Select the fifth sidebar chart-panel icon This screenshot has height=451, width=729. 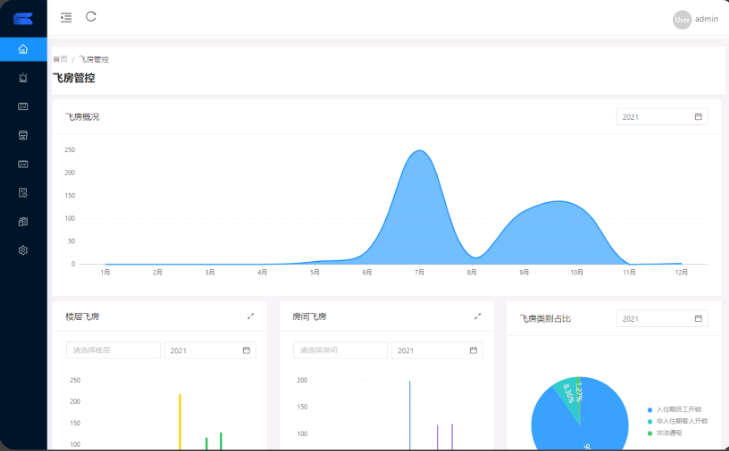pyautogui.click(x=23, y=164)
